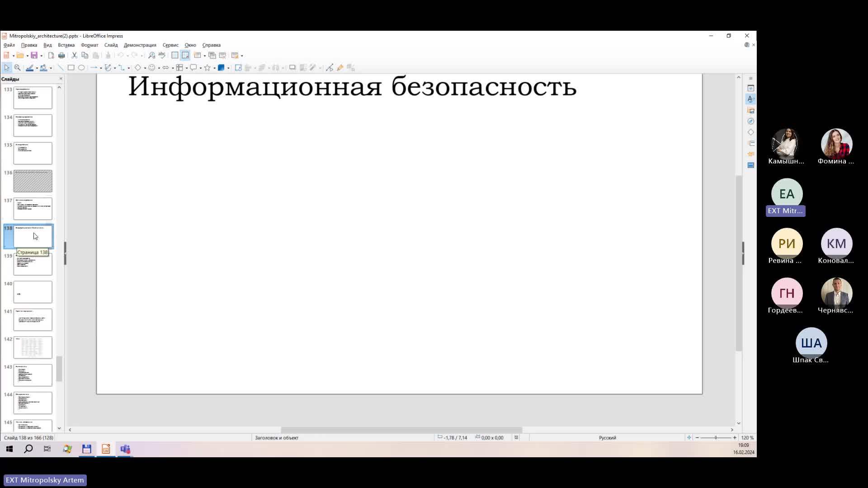Viewport: 868px width, 488px height.
Task: Open the Демонстрация menu
Action: (x=140, y=45)
